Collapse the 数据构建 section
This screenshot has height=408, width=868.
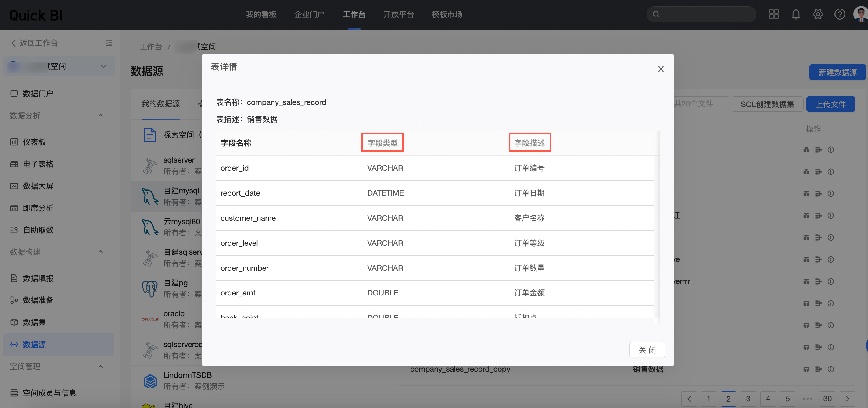100,252
